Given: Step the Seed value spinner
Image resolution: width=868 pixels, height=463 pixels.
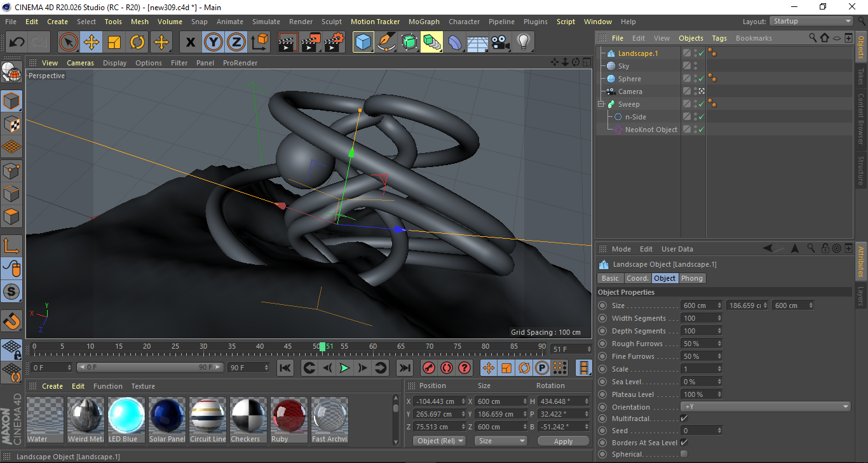Looking at the screenshot, I should (x=719, y=431).
